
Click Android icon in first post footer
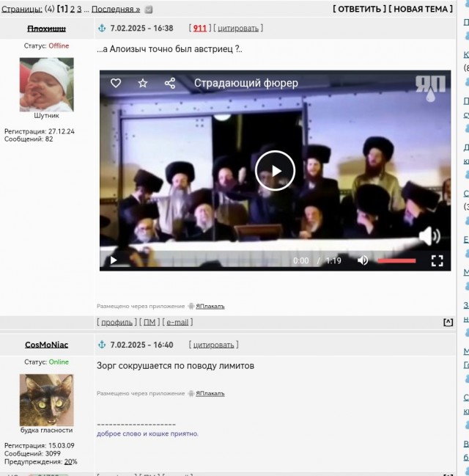point(191,306)
